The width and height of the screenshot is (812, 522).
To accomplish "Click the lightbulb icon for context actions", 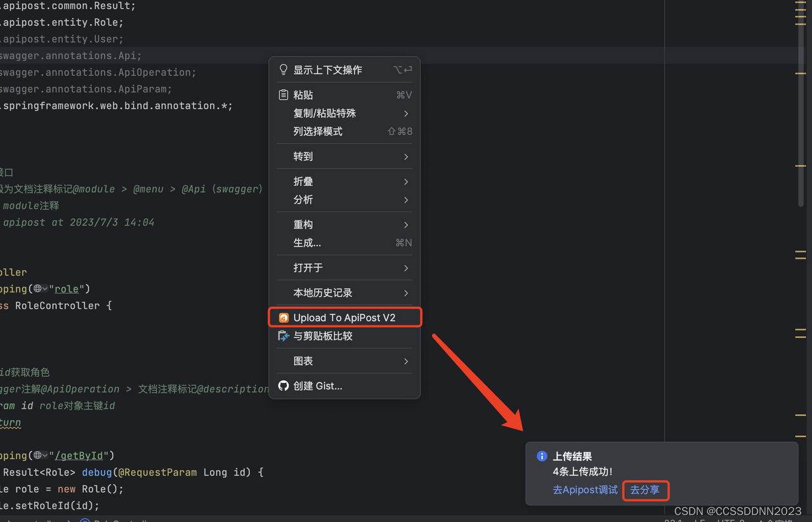I will click(284, 70).
